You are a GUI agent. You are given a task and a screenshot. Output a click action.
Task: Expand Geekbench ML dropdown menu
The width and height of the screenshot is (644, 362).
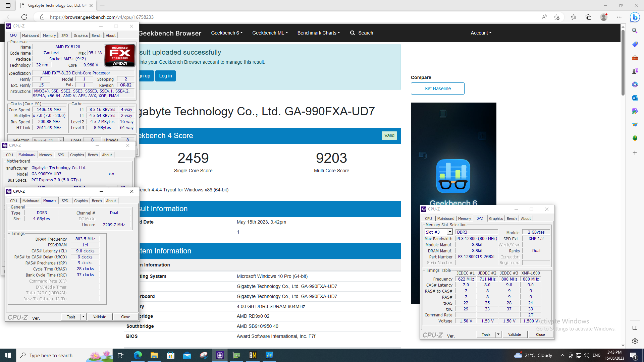point(270,33)
